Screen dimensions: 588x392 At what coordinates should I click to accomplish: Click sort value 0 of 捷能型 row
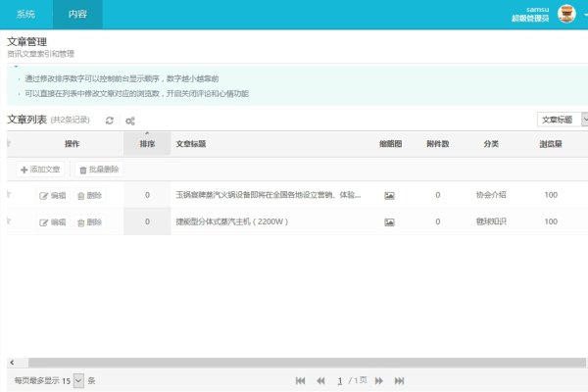click(x=147, y=221)
